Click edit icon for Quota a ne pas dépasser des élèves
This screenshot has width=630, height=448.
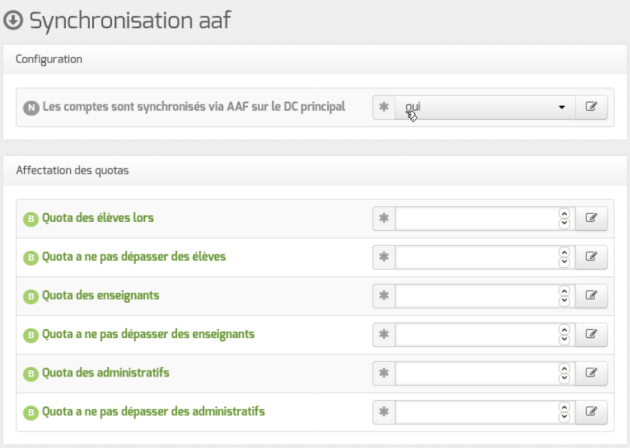(591, 257)
